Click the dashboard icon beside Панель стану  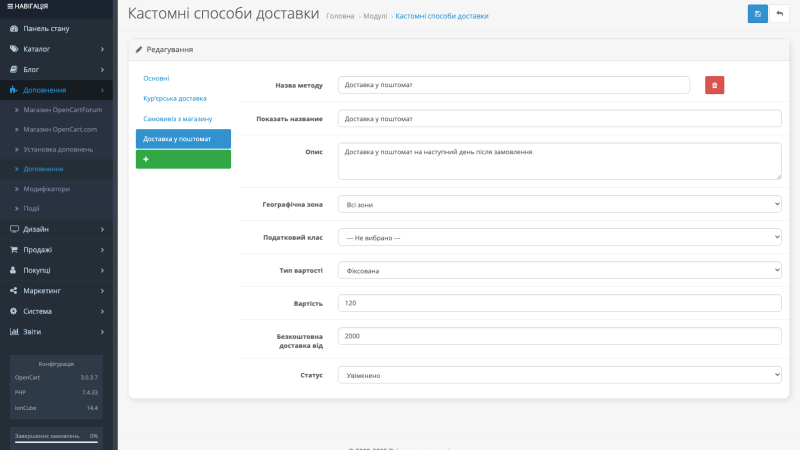pos(14,29)
